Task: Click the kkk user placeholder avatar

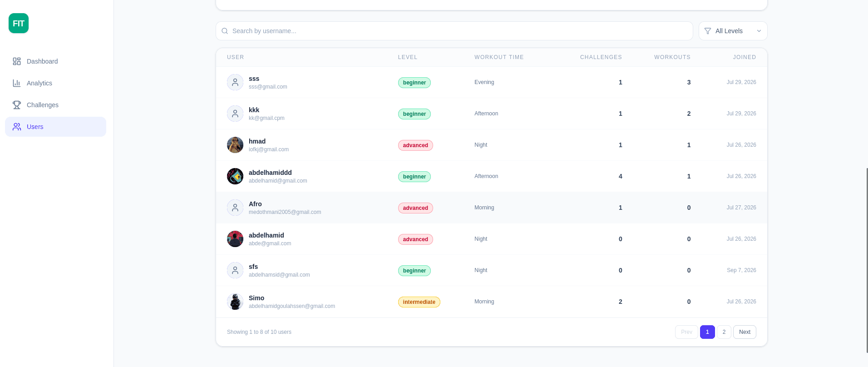Action: (235, 114)
